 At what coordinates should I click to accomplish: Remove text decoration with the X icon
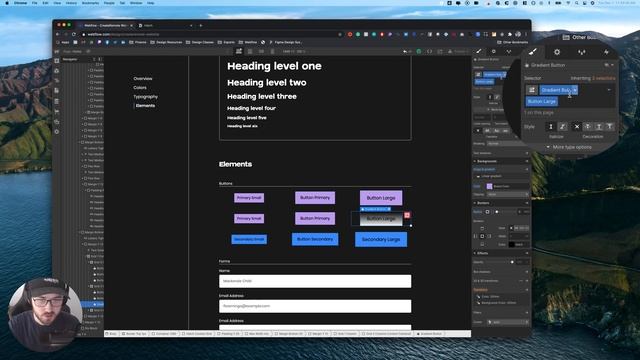577,127
